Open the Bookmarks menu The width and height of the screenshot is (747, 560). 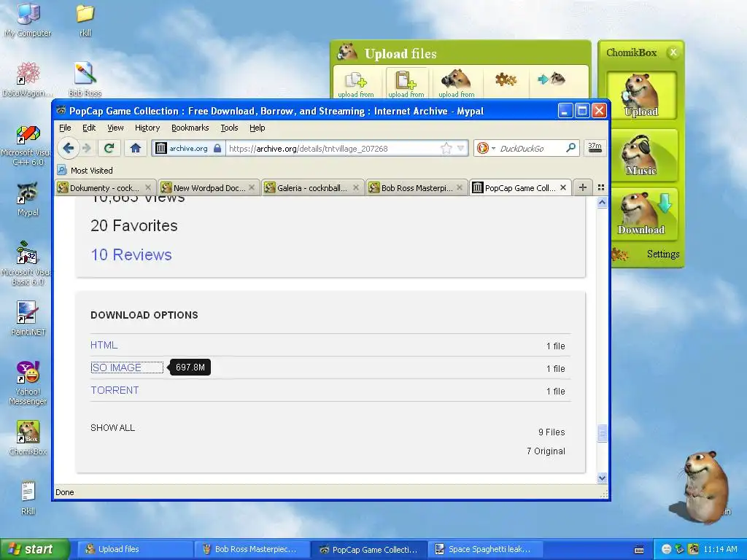click(190, 128)
